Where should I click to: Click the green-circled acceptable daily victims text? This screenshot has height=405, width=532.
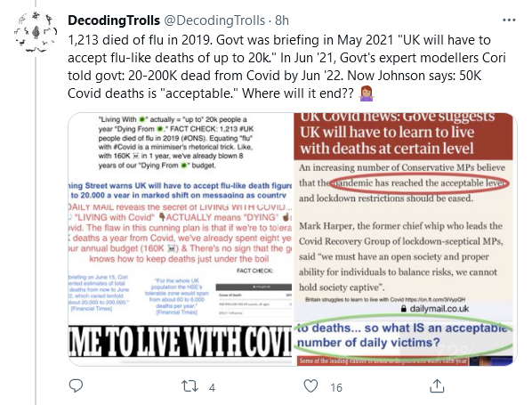[x=404, y=335]
